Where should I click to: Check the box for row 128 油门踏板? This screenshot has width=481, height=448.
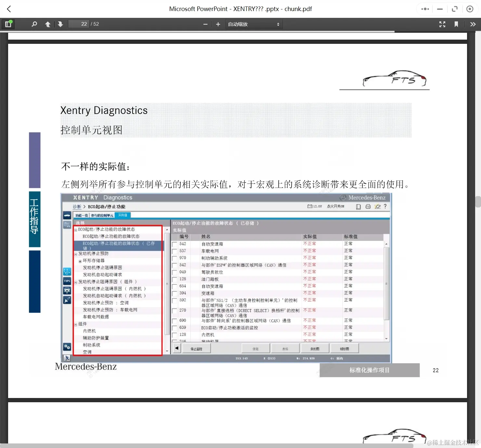click(x=175, y=280)
